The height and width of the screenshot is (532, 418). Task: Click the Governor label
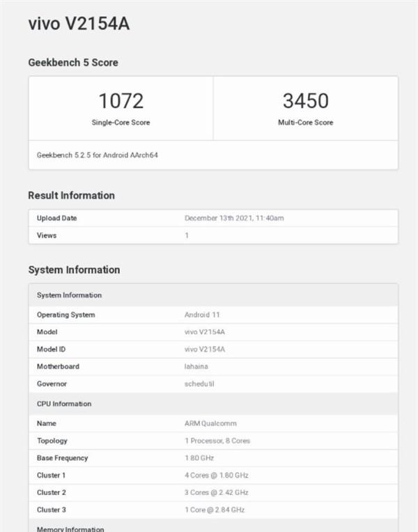(52, 383)
